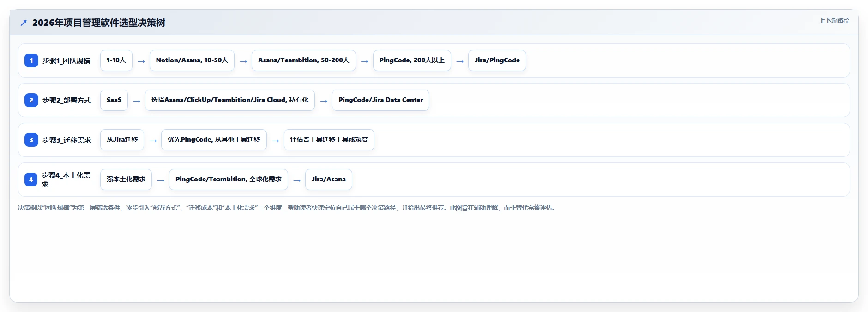Click the description paragraph starting with 决策树以
The height and width of the screenshot is (312, 868).
(x=287, y=208)
